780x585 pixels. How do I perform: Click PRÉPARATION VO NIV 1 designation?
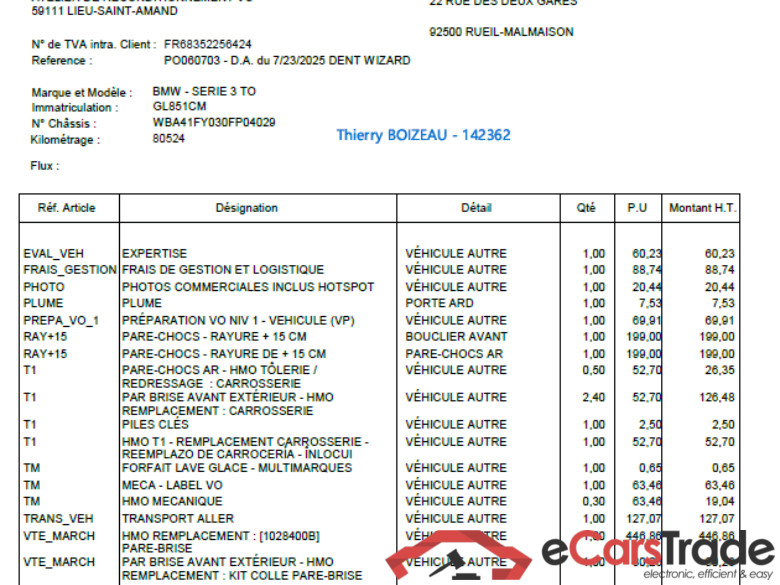tap(238, 320)
